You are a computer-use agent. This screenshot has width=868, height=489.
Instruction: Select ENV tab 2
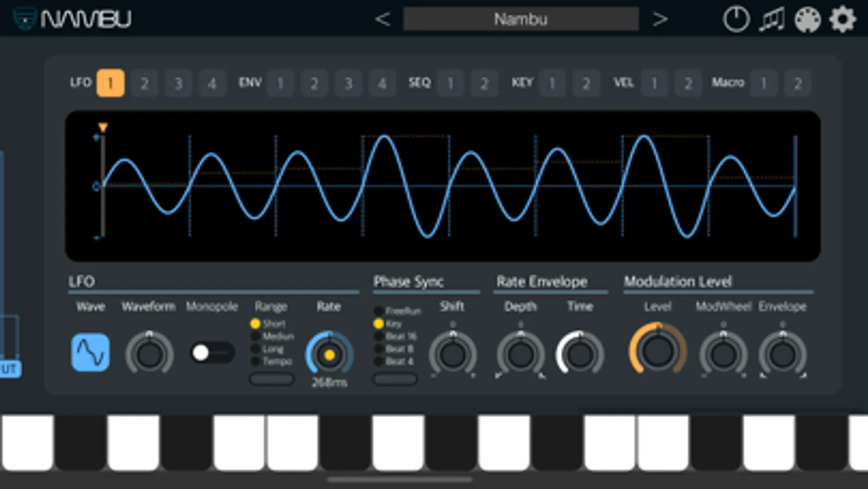(x=314, y=83)
